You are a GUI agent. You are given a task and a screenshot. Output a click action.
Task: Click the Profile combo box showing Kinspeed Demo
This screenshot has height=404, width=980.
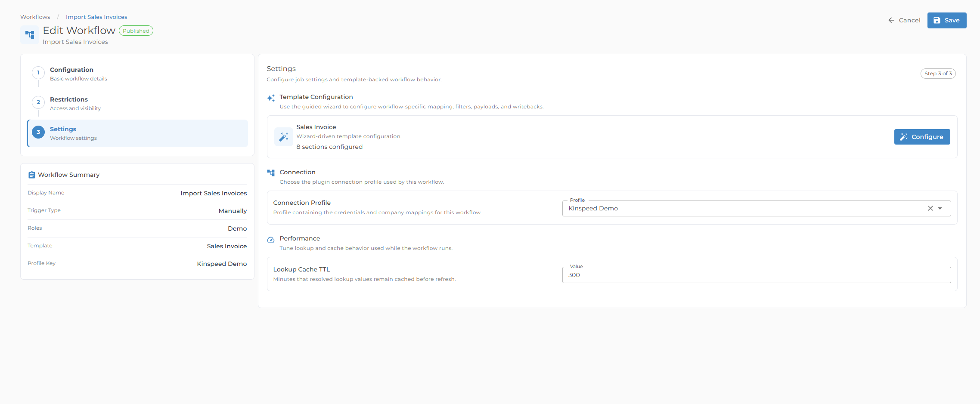point(756,208)
